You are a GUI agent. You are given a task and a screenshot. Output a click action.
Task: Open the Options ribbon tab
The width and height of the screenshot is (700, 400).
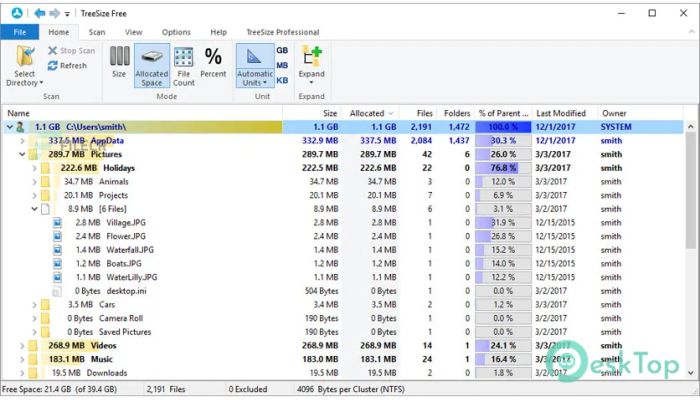pos(176,32)
